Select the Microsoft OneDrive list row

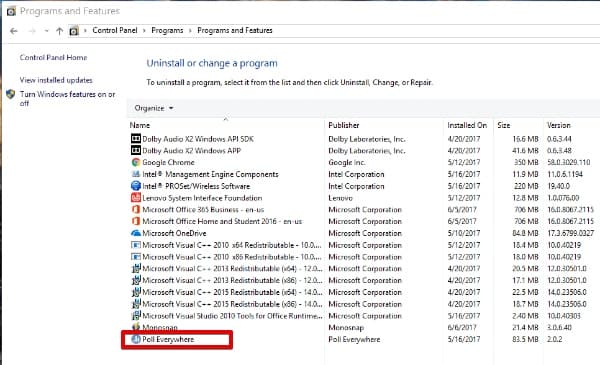click(x=362, y=233)
